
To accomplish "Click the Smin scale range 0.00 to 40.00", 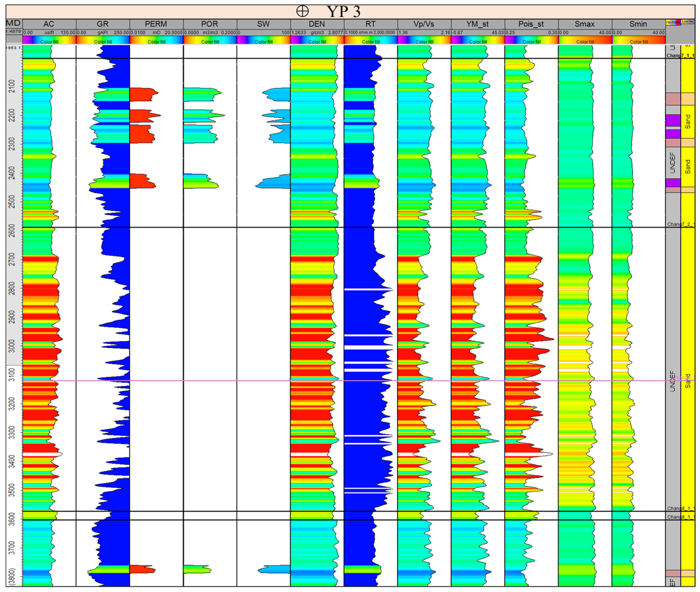I will pyautogui.click(x=638, y=33).
